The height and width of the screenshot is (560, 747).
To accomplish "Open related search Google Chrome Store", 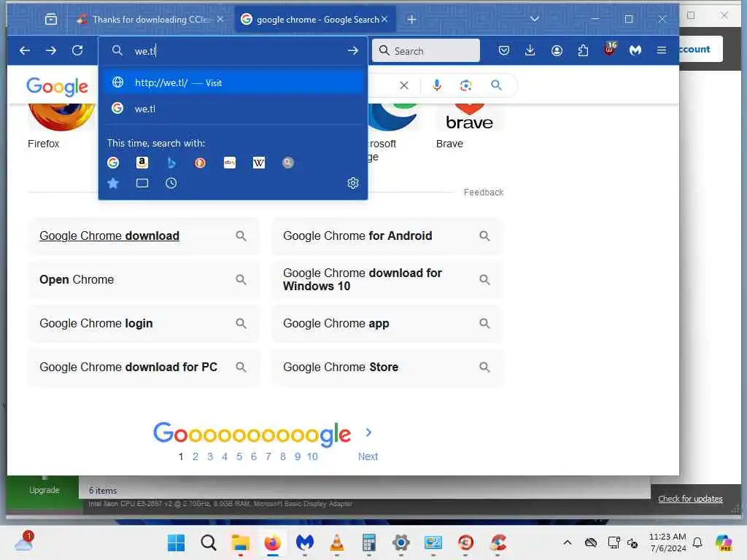I will pyautogui.click(x=387, y=367).
